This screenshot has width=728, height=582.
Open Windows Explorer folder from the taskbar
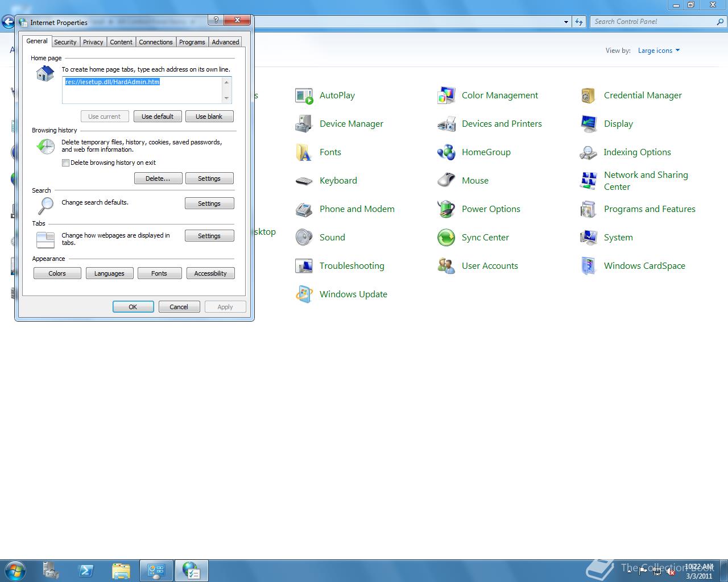tap(121, 571)
